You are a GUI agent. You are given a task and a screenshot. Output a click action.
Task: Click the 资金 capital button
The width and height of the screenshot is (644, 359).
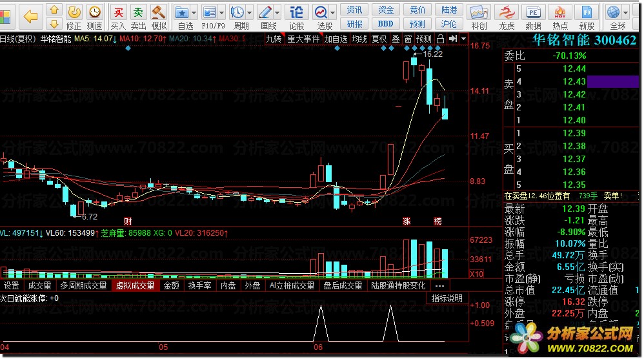click(x=386, y=10)
